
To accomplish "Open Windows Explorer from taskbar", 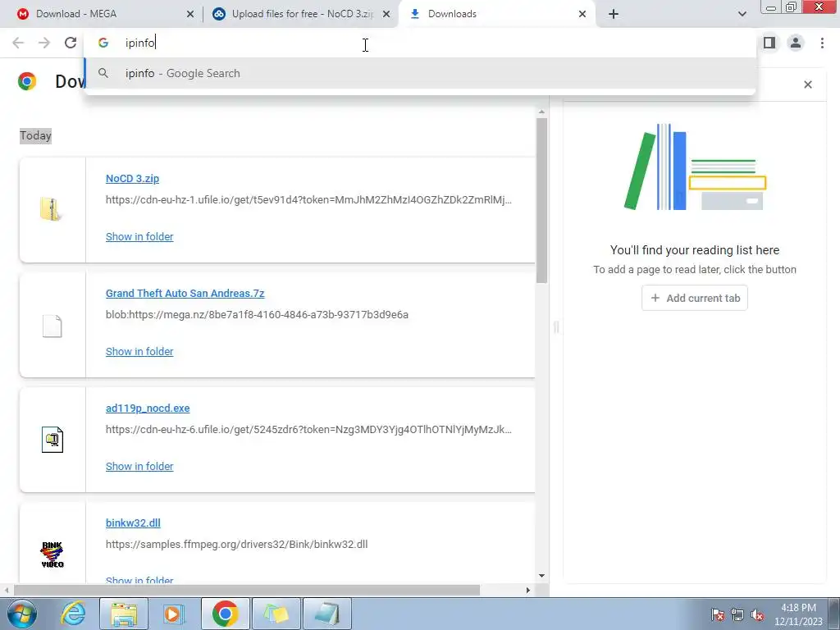I will (x=124, y=614).
